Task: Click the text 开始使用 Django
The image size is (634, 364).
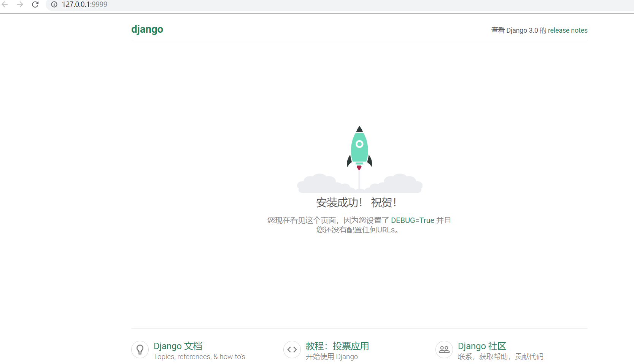Action: 332,357
